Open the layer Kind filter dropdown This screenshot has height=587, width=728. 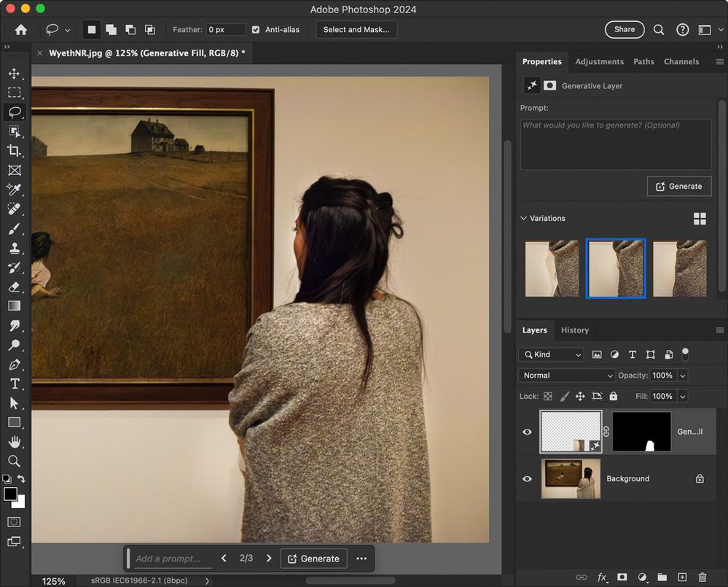pos(551,354)
